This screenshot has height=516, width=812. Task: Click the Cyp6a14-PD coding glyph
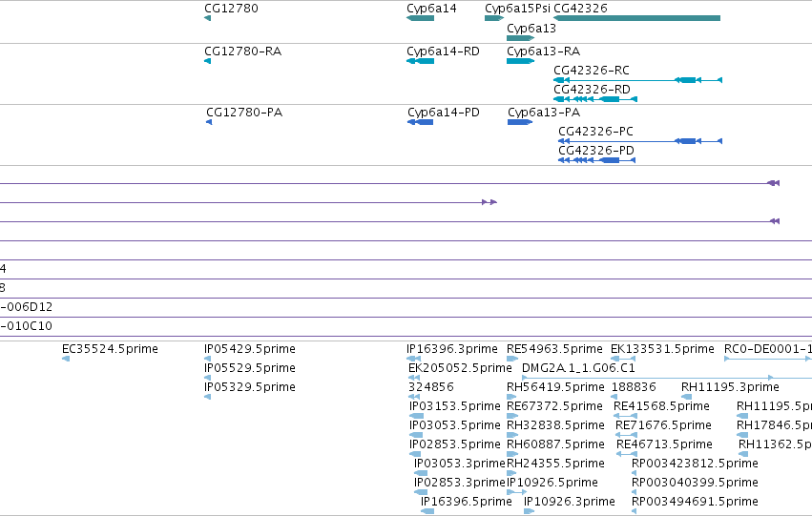tap(421, 122)
